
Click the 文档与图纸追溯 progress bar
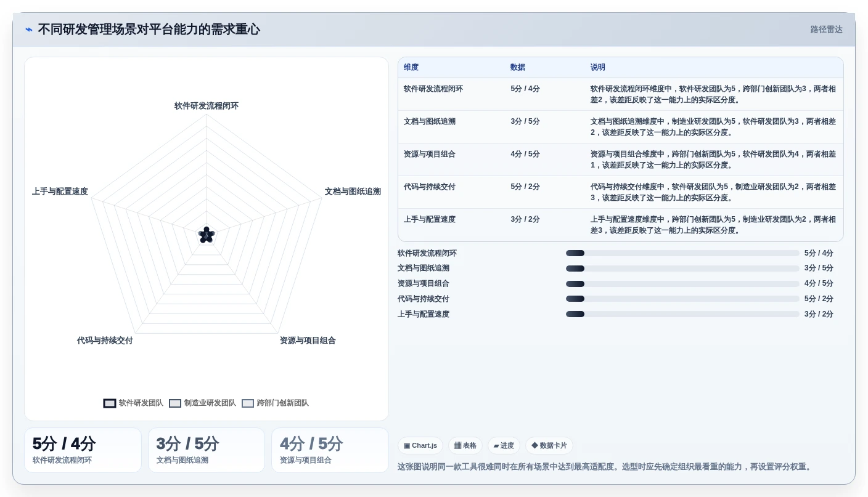682,268
